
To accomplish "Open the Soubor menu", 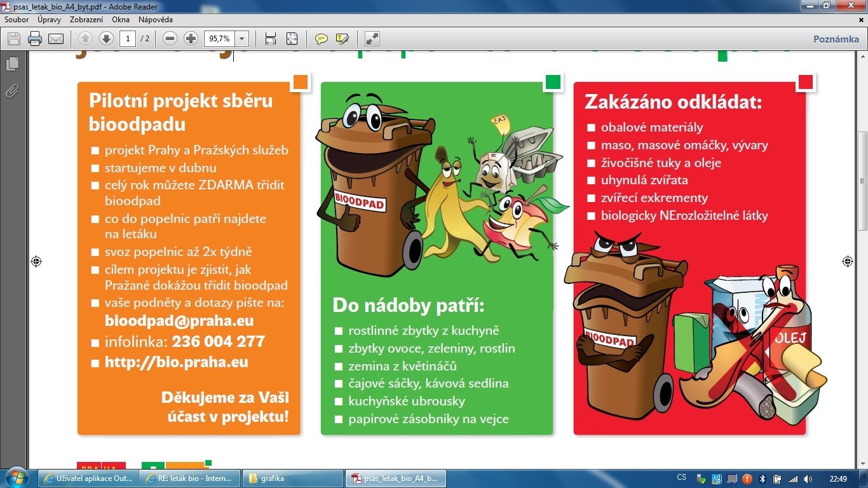I will tap(17, 20).
